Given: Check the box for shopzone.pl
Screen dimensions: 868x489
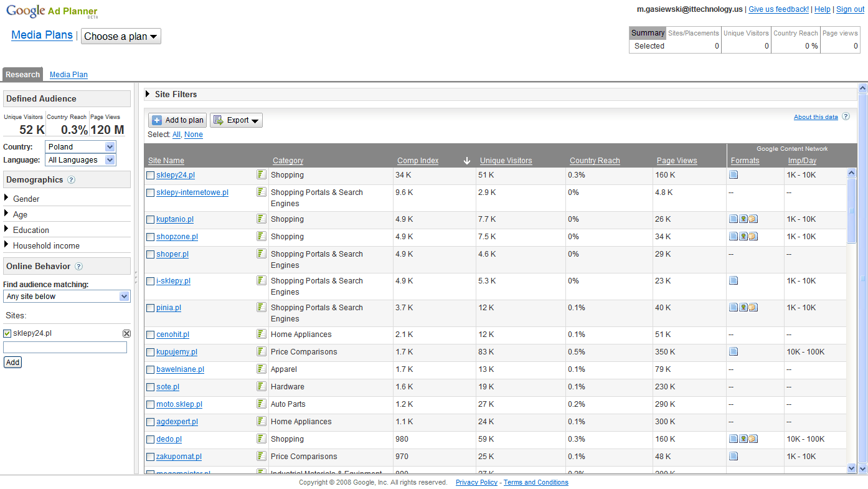Looking at the screenshot, I should (150, 237).
